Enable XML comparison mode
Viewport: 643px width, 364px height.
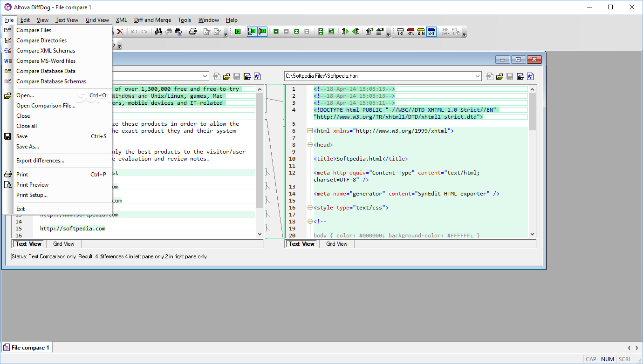click(411, 31)
